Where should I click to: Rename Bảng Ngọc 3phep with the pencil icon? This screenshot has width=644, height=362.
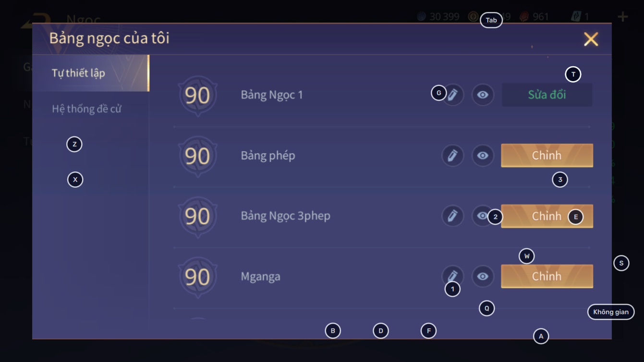pos(452,216)
